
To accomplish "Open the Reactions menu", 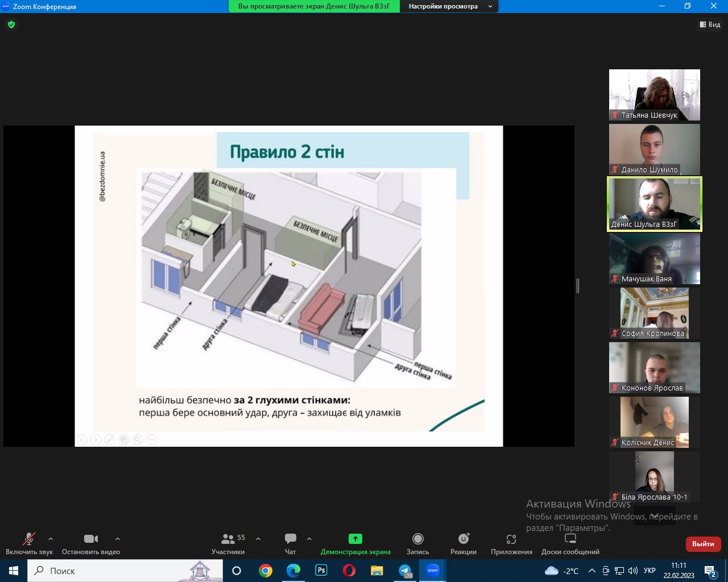I will pos(464,539).
